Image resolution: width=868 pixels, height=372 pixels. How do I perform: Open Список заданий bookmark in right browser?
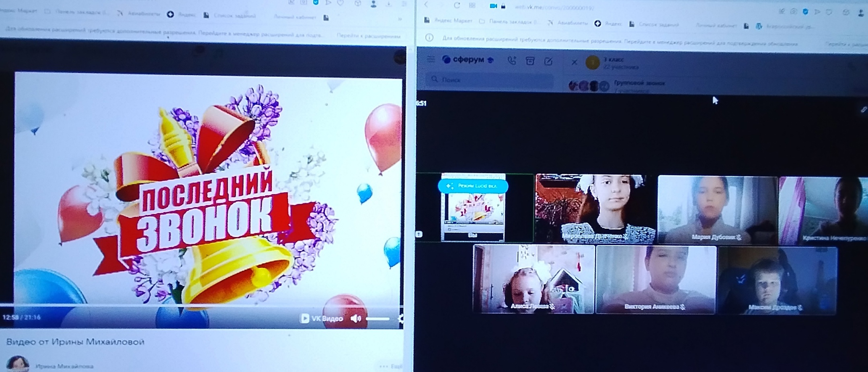pos(654,25)
